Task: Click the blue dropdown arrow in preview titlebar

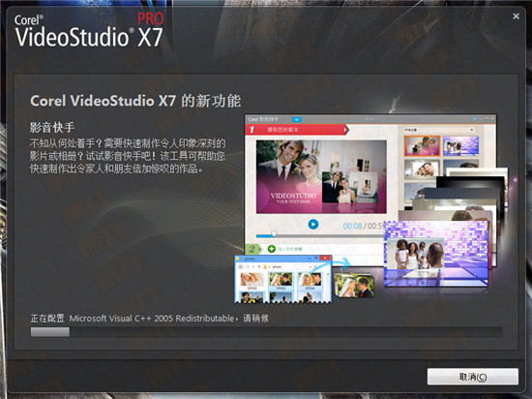Action: (x=297, y=119)
